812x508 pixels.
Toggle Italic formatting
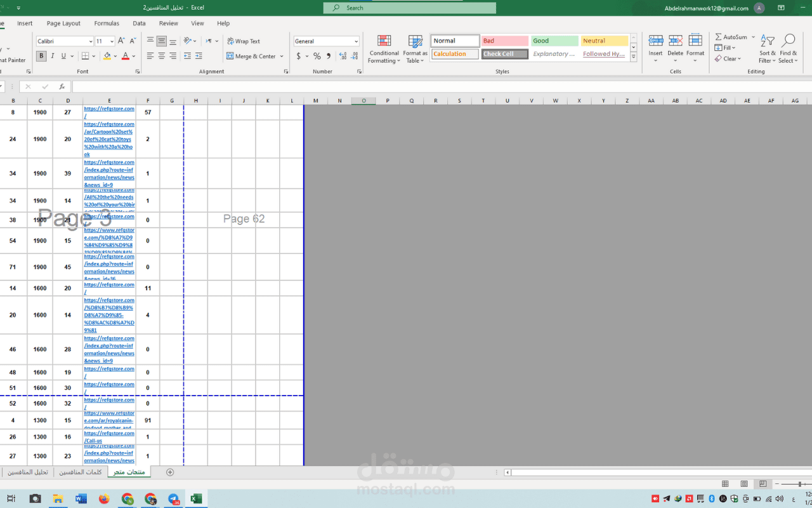(52, 56)
